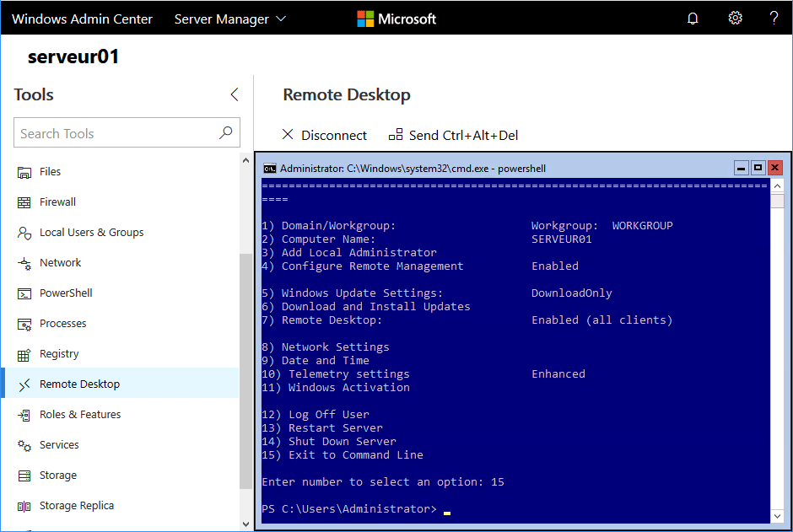The height and width of the screenshot is (532, 793).
Task: Click the Storage drive icon
Action: [24, 476]
